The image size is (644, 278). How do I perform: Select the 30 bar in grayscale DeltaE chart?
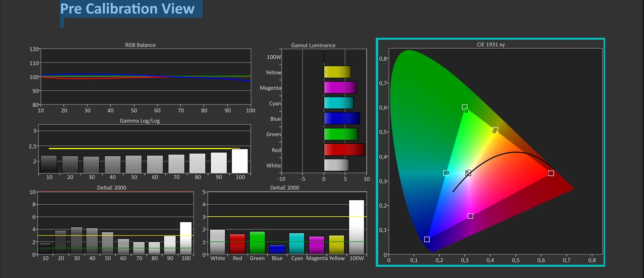click(77, 240)
